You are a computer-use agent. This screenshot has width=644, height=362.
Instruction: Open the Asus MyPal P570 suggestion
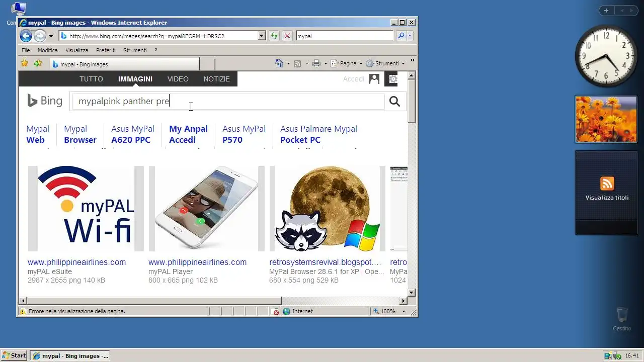coord(244,134)
